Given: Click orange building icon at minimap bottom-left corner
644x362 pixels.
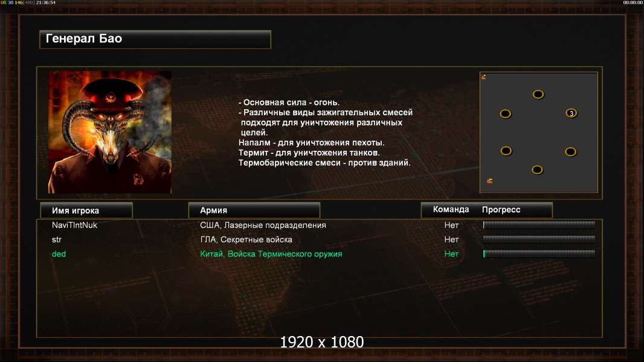Looking at the screenshot, I should (489, 181).
